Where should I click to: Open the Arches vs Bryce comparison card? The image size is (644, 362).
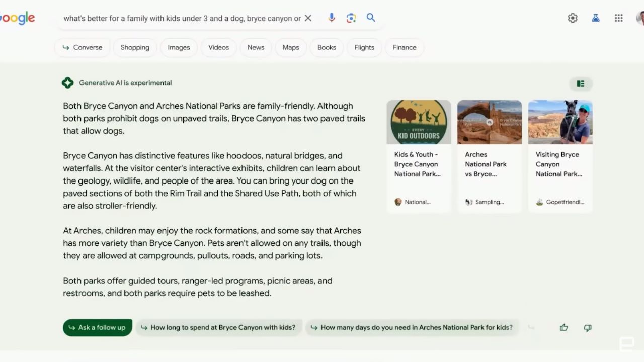[489, 156]
